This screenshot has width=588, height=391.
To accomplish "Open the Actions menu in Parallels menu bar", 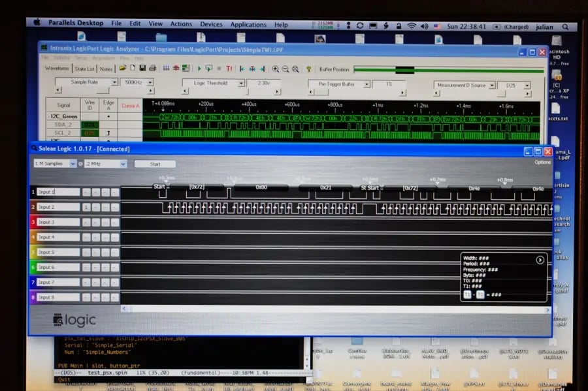I will (181, 23).
